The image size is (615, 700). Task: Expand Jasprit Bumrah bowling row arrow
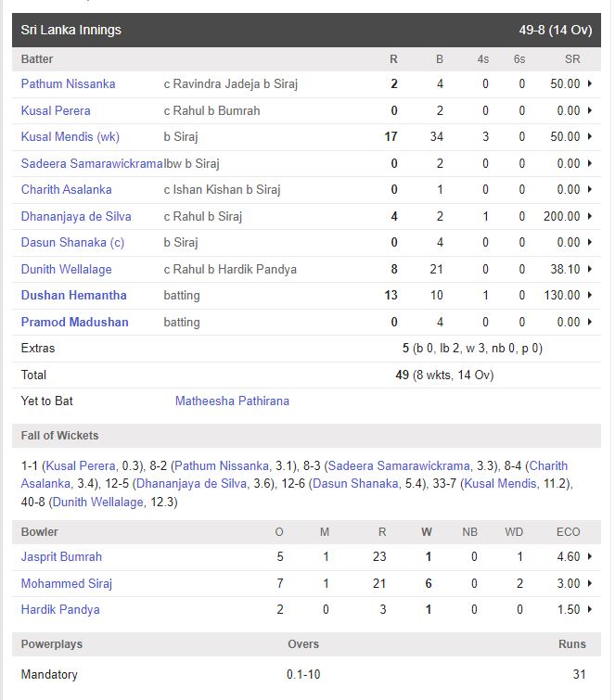point(590,557)
